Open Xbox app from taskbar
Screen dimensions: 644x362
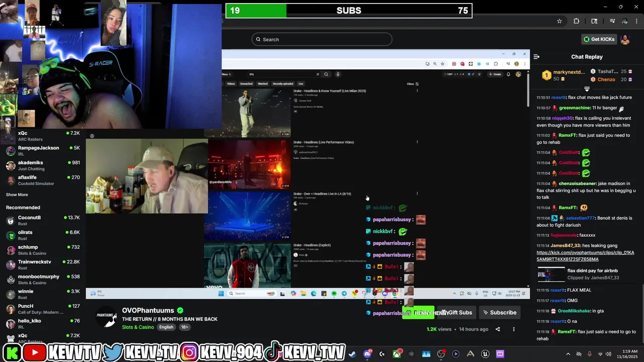(397, 354)
